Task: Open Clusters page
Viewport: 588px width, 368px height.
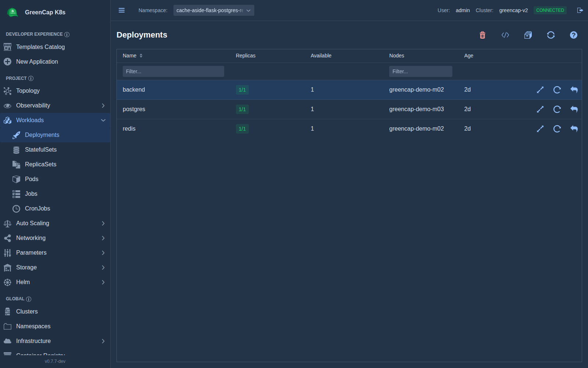Action: (55, 311)
